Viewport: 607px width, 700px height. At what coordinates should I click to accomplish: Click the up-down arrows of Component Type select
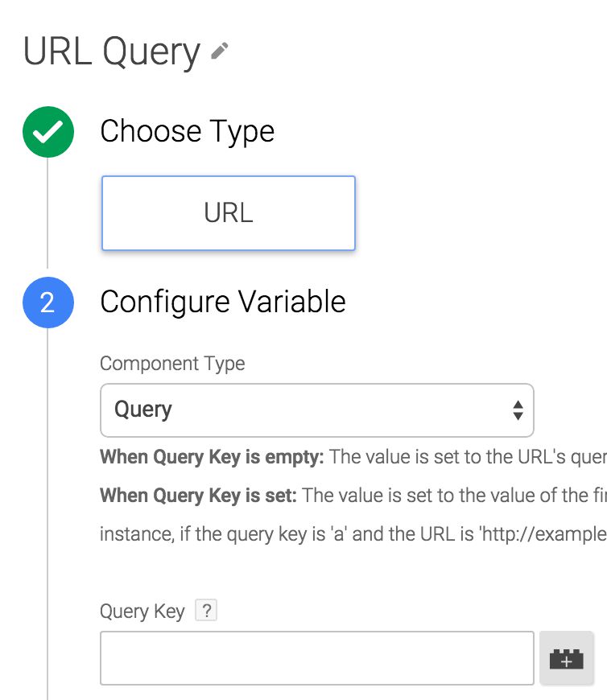(518, 410)
